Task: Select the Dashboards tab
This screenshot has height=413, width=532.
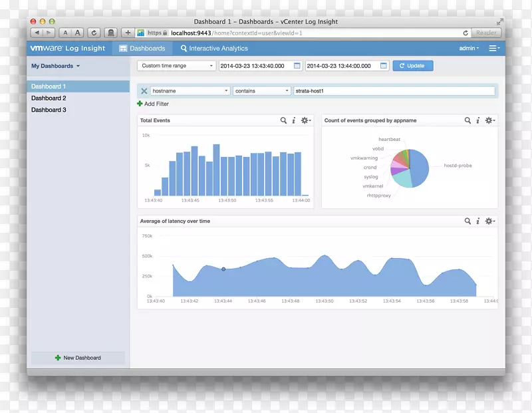Action: pos(142,48)
